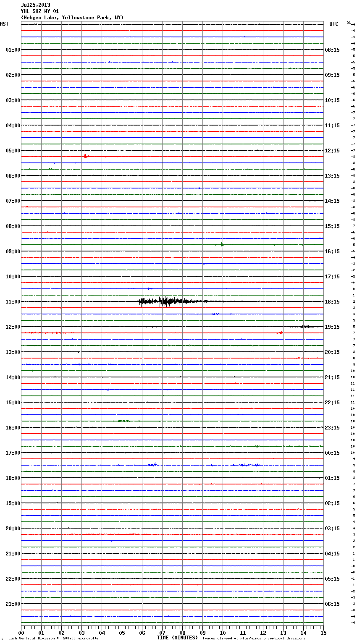Select the 14:00 MST row label
Screen dimensions: 357x644
[x=13, y=377]
